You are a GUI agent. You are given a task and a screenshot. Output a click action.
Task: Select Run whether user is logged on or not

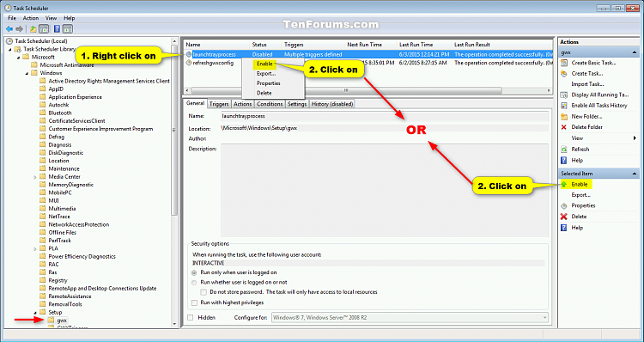[x=194, y=283]
